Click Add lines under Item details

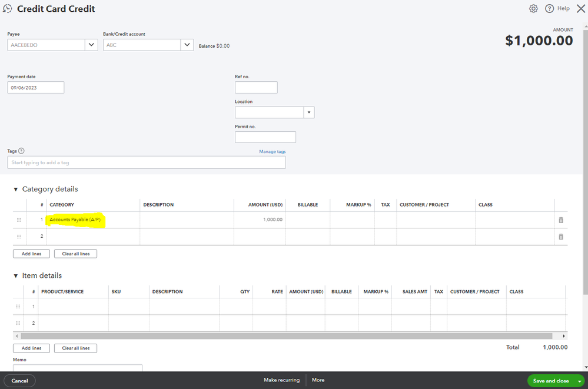pos(32,348)
